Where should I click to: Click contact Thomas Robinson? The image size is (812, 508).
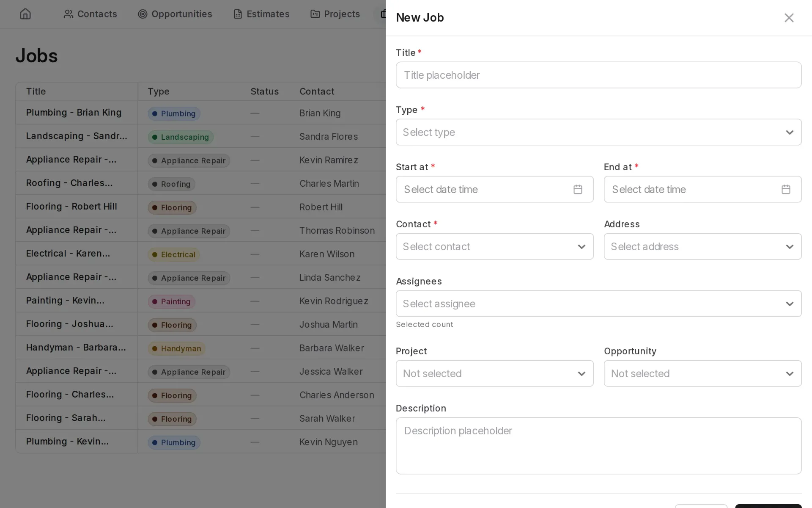(x=337, y=231)
